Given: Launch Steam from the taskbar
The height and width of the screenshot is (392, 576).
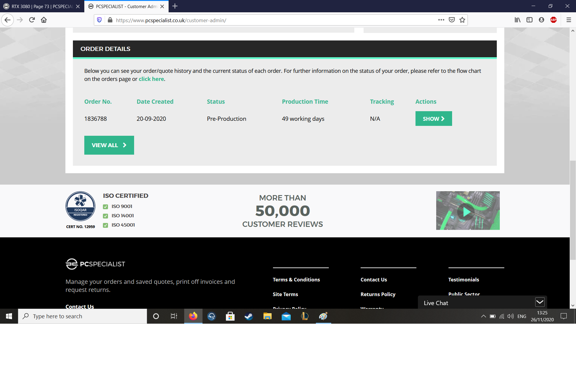Looking at the screenshot, I should point(249,316).
